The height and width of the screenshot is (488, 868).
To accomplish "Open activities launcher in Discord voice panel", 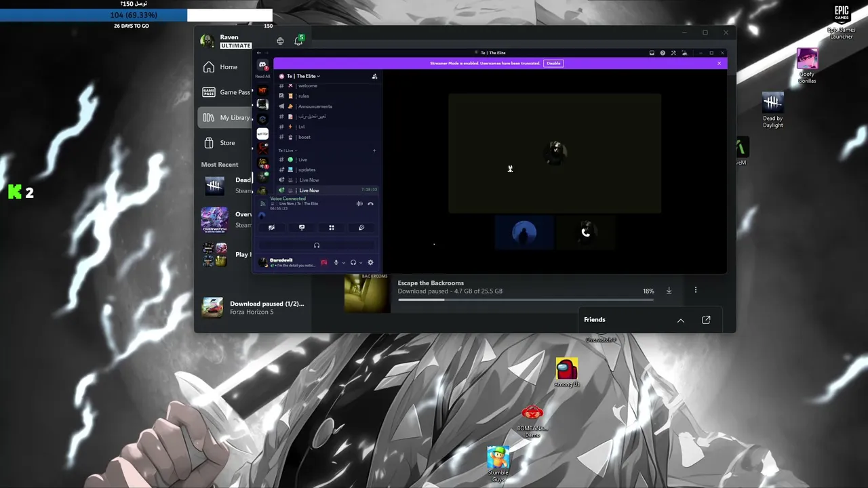I will [332, 228].
